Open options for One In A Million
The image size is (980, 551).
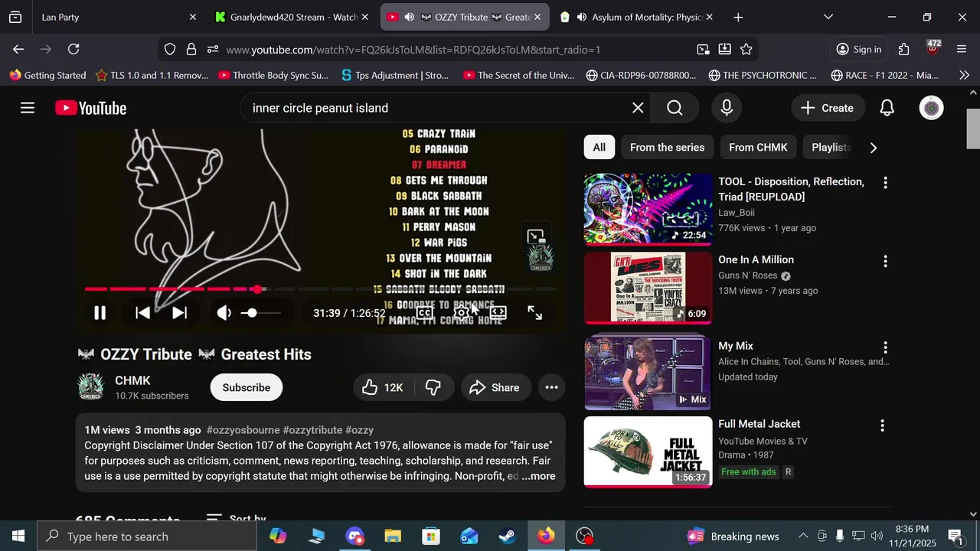tap(885, 261)
